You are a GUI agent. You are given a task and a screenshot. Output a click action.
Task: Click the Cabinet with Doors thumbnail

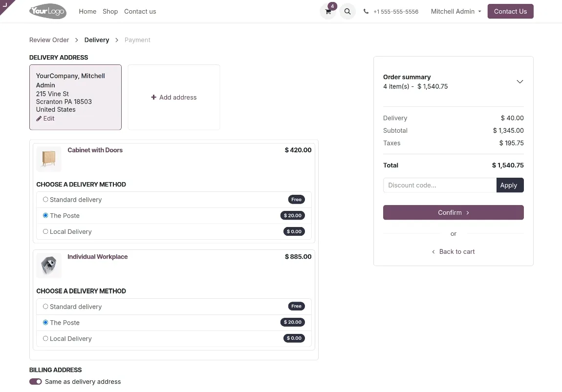pyautogui.click(x=49, y=159)
